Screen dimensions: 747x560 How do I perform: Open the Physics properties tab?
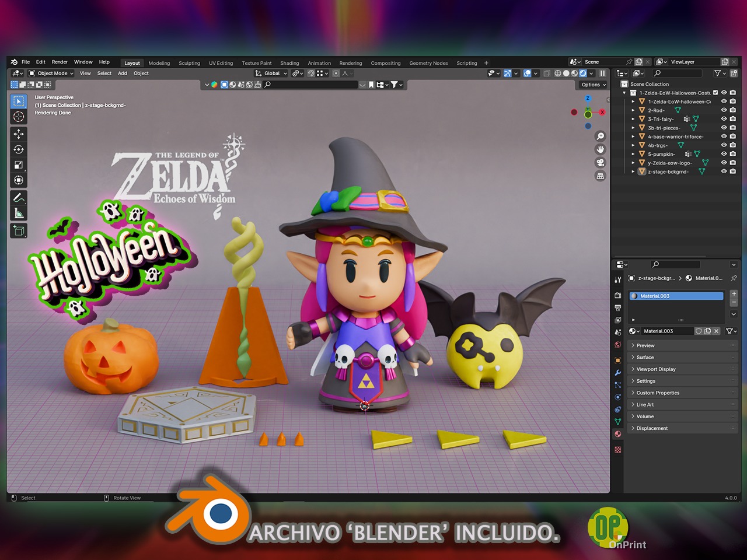[x=617, y=397]
